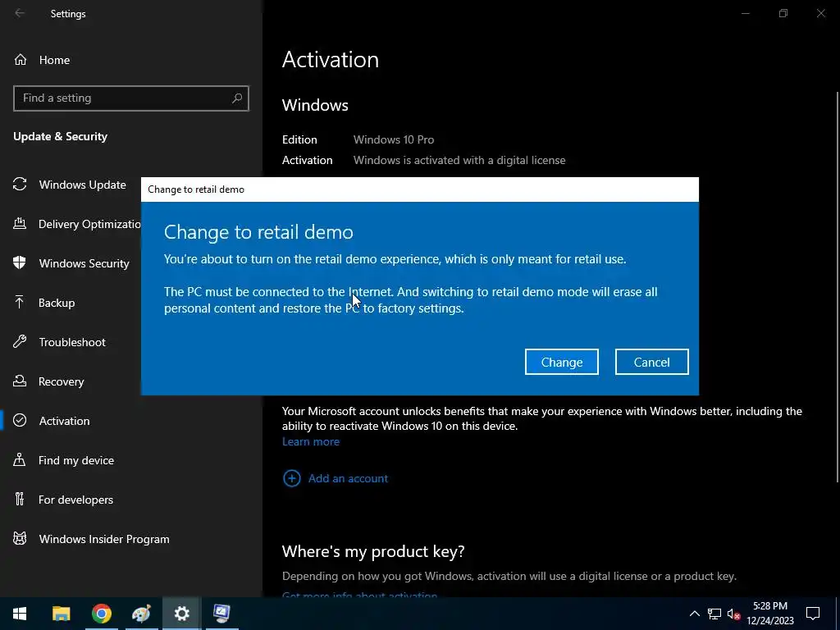Click the plus circle icon by Add an account
The width and height of the screenshot is (840, 630).
tap(291, 478)
